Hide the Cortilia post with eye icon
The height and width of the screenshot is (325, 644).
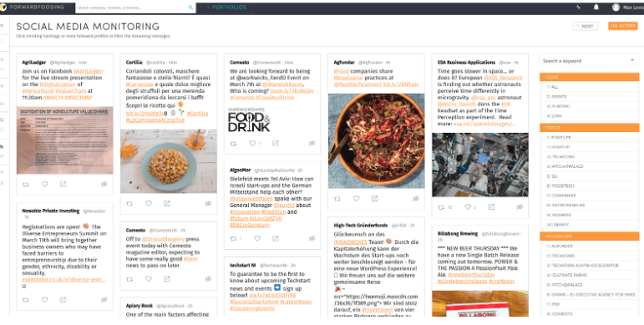208,203
